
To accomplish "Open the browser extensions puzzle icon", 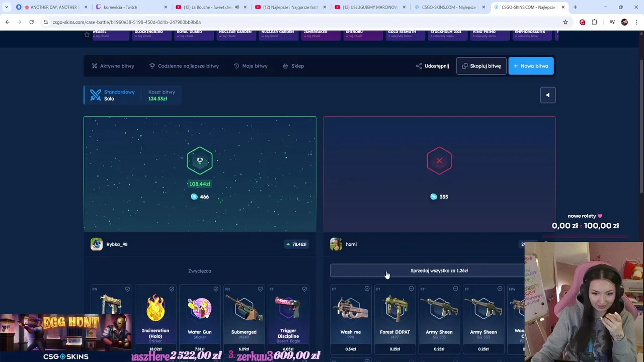I will pos(595,22).
